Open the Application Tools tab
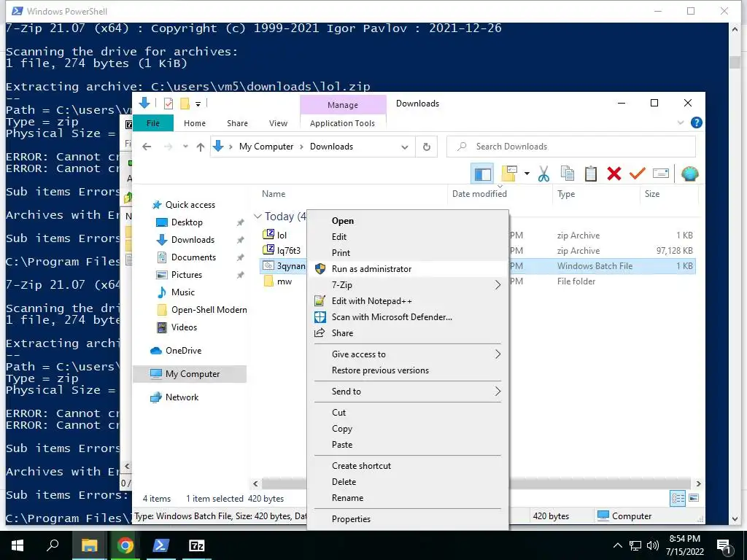Image resolution: width=747 pixels, height=560 pixels. coord(343,123)
